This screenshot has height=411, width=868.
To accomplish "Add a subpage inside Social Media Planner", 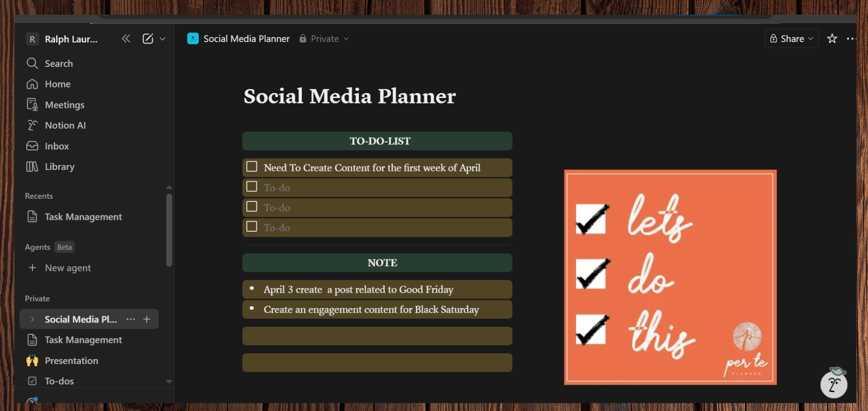I will click(x=147, y=319).
